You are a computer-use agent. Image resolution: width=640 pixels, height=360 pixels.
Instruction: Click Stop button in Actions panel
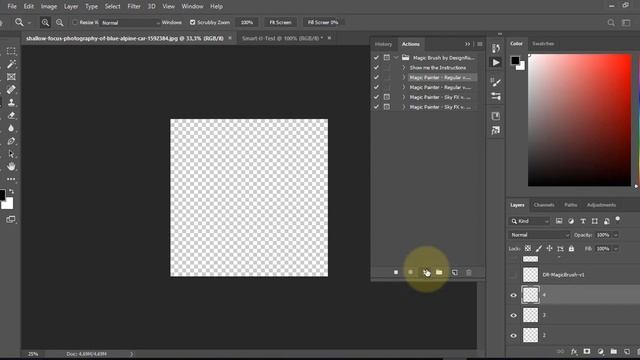point(396,272)
